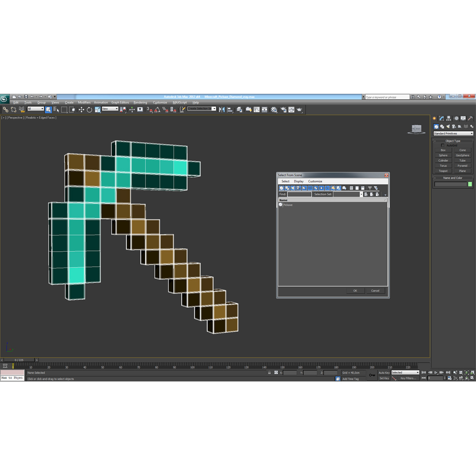The width and height of the screenshot is (476, 476).
Task: Click Auto Key button
Action: point(384,373)
